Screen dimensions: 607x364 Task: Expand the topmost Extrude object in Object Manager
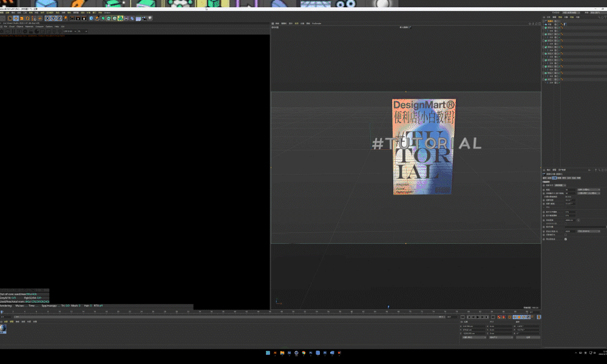pos(543,28)
